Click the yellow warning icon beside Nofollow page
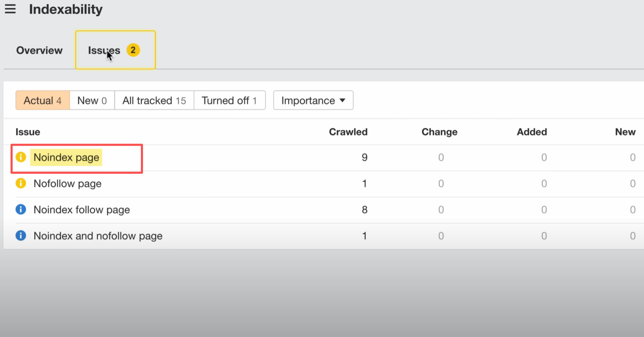This screenshot has height=337, width=644. 21,183
